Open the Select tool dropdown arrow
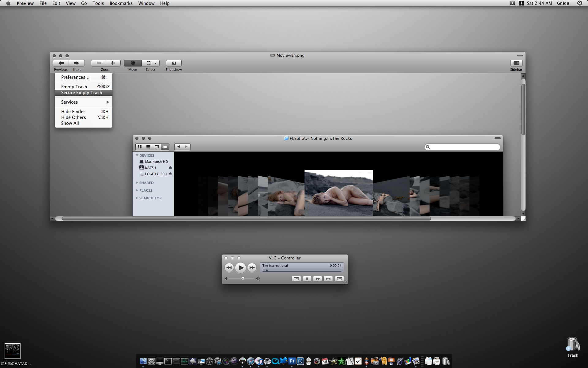Screen dimensions: 588x368 tap(156, 63)
